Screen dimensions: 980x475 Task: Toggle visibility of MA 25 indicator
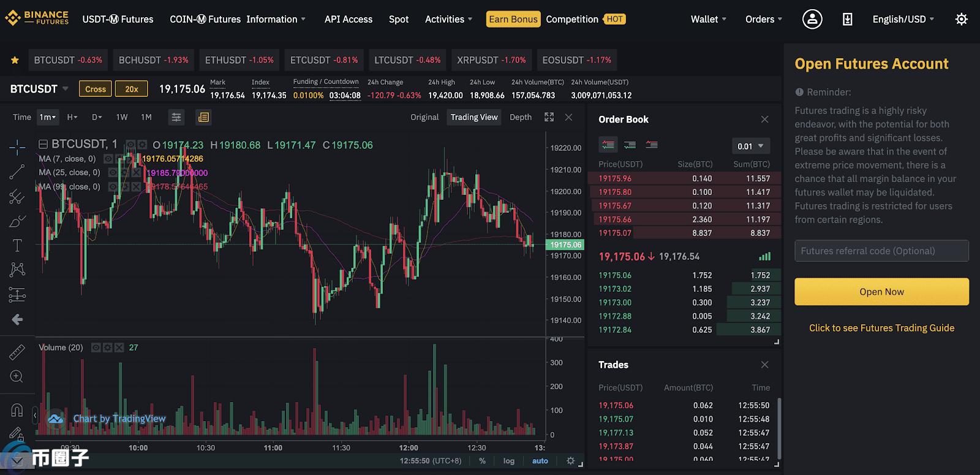pos(113,173)
